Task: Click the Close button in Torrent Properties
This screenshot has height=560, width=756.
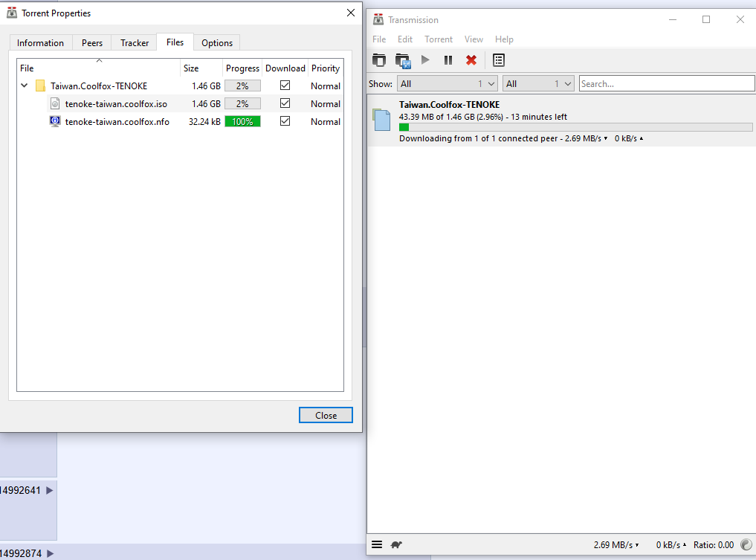Action: [x=326, y=415]
